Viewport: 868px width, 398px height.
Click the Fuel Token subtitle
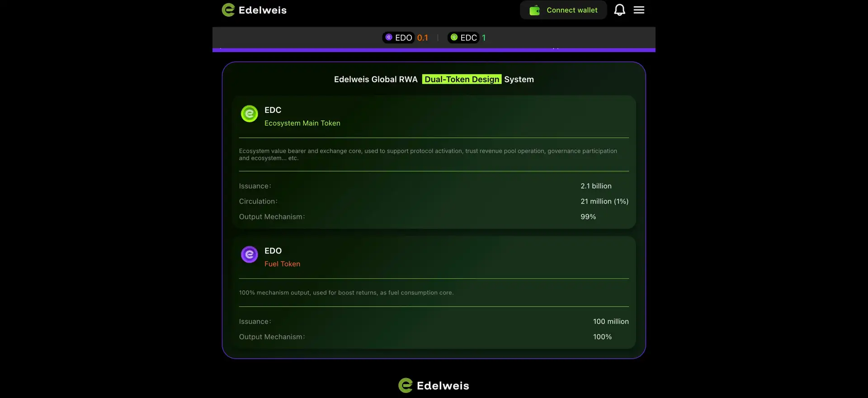[x=282, y=264]
